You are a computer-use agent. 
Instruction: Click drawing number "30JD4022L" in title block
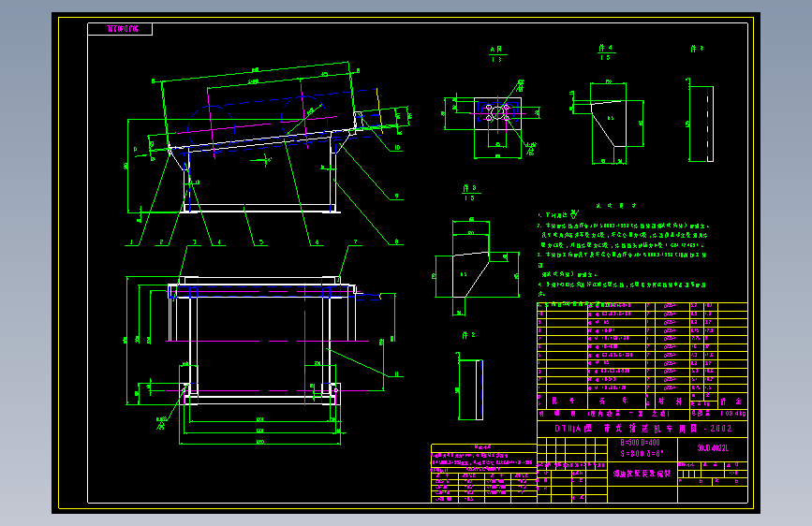(713, 448)
